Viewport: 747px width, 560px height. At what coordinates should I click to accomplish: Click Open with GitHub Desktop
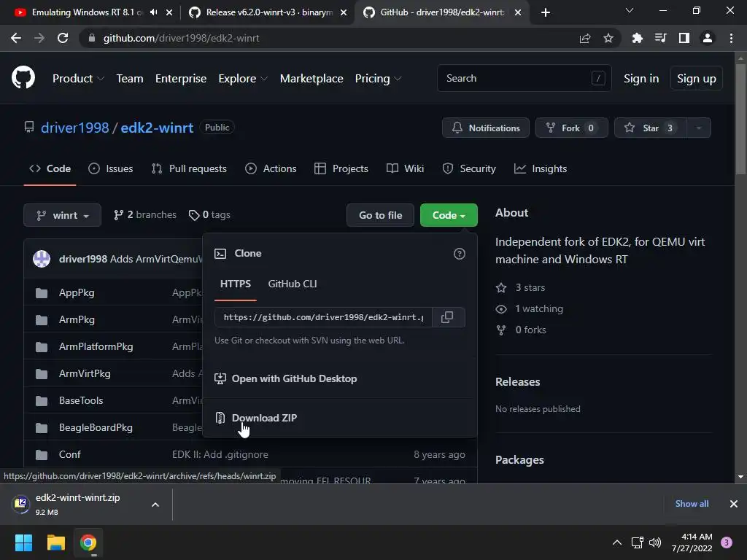click(294, 378)
